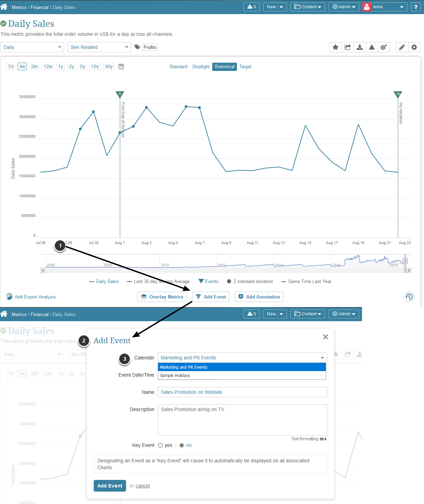Toggle Last 30 day Moving Average legend

158,281
